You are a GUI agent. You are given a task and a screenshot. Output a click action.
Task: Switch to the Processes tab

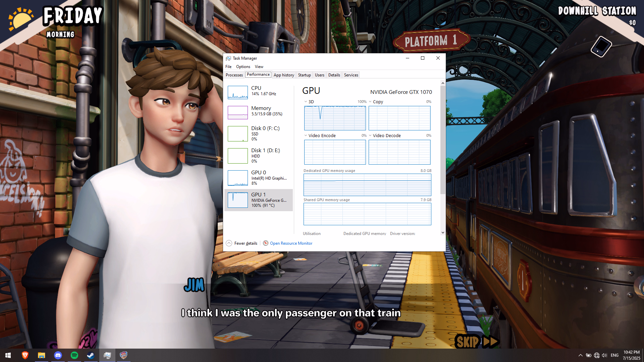click(234, 75)
